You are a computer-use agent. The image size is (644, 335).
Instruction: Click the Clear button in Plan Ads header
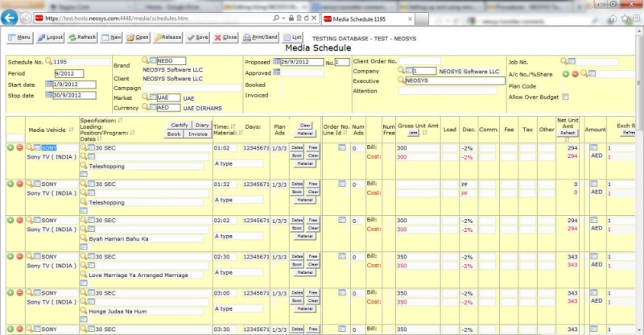305,126
